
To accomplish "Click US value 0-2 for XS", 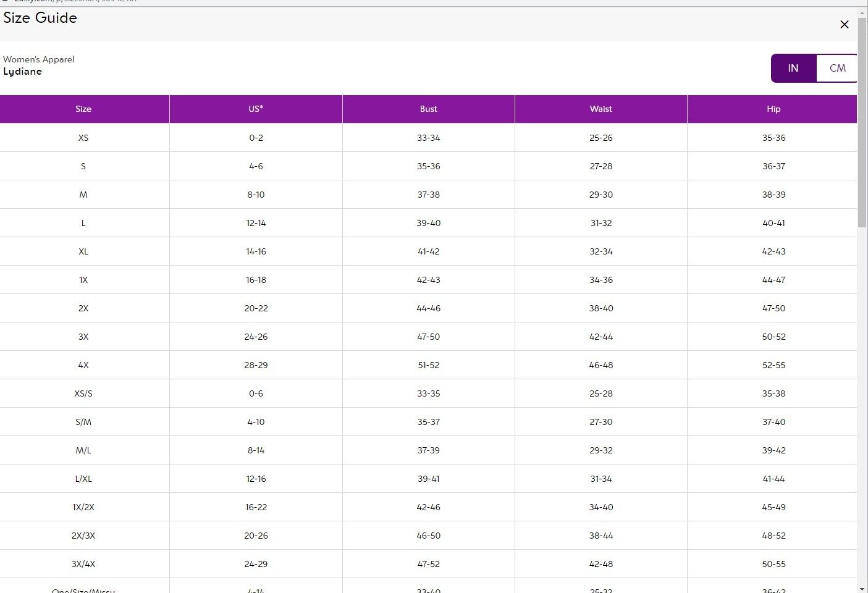I will pos(256,138).
